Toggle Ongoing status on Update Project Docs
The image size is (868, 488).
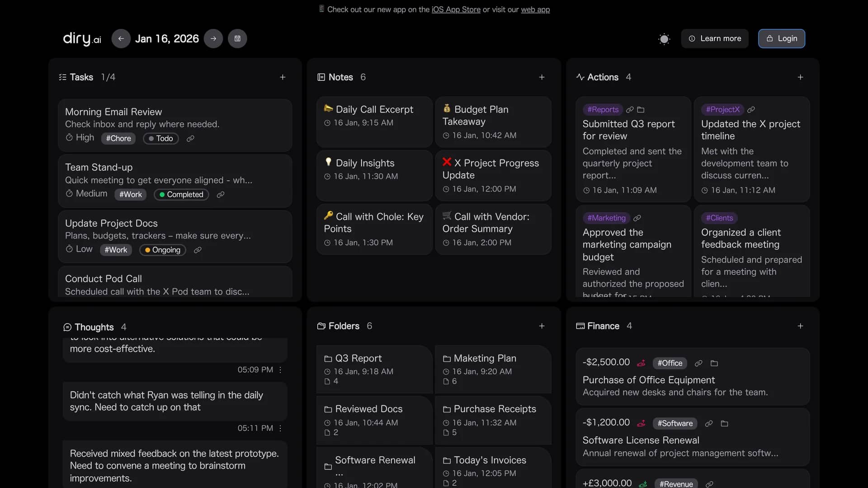coord(163,250)
